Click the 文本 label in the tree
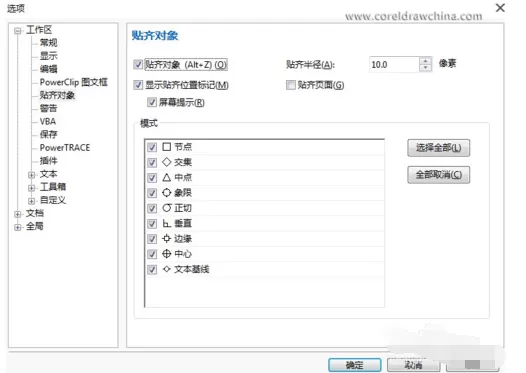This screenshot has height=373, width=526. [49, 174]
